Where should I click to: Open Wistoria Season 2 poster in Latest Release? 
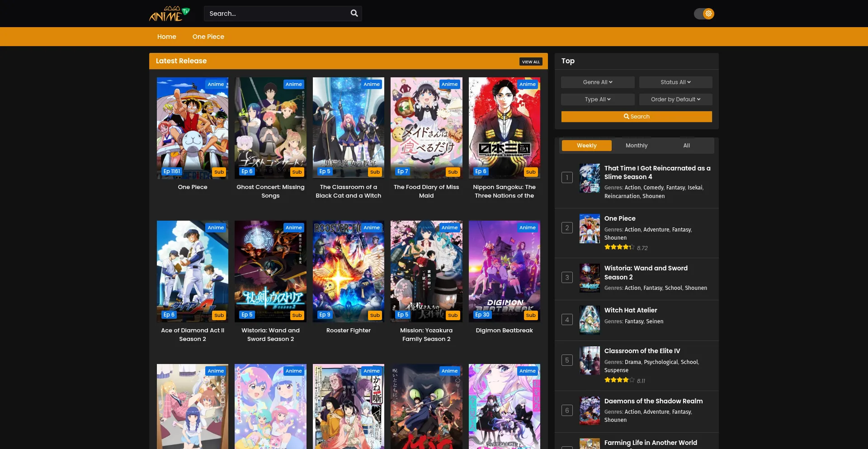click(270, 271)
